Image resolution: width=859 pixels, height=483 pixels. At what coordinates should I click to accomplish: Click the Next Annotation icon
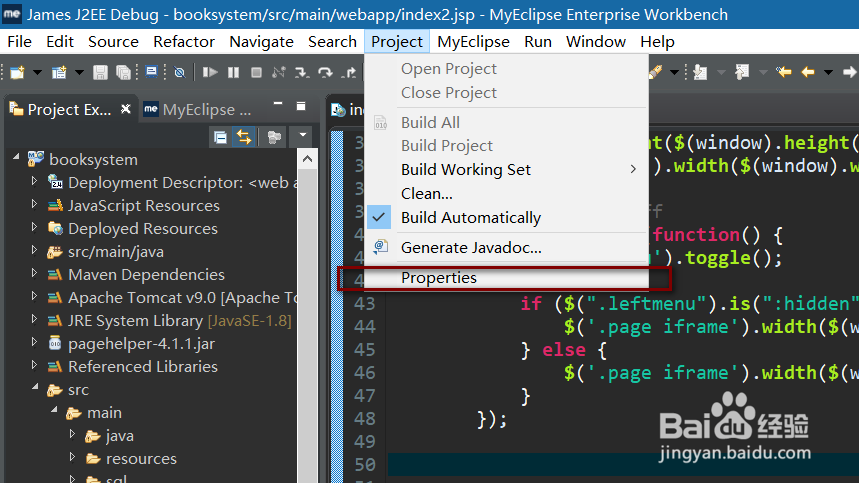[x=700, y=72]
